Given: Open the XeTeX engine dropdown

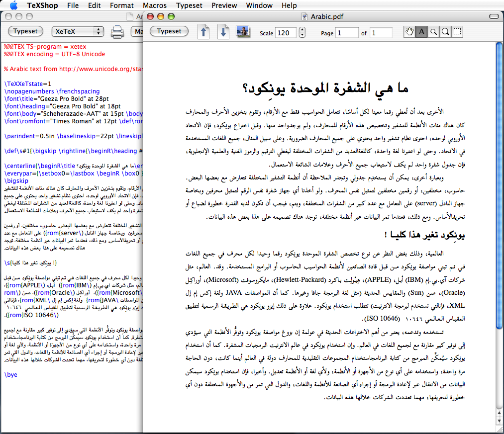Looking at the screenshot, I should click(x=78, y=31).
